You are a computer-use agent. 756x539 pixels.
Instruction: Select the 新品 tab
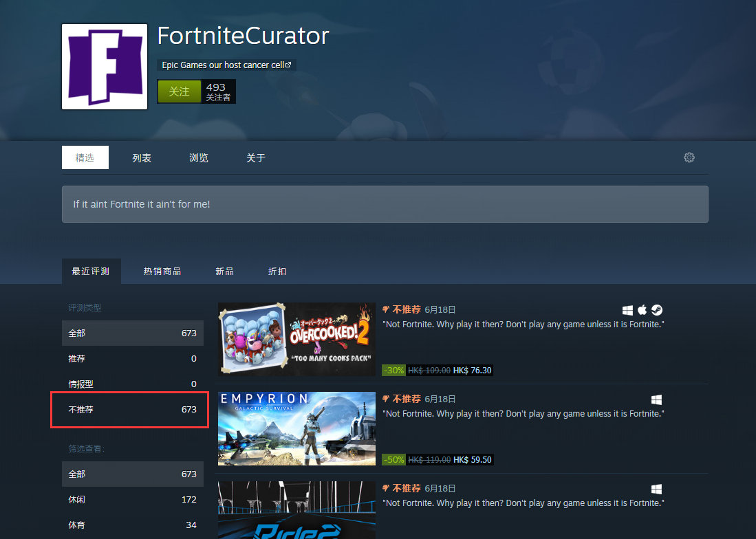[x=224, y=271]
